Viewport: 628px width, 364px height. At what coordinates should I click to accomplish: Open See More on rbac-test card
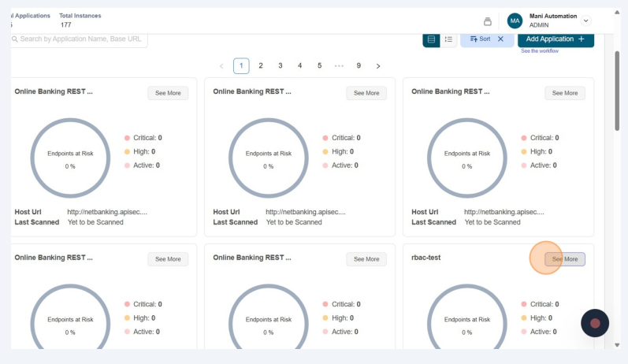click(565, 259)
